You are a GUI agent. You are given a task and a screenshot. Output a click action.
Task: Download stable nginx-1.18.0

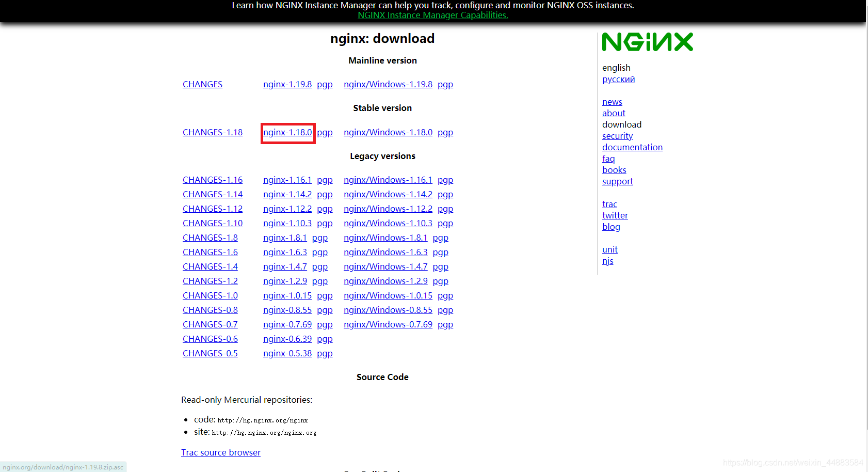(x=287, y=132)
